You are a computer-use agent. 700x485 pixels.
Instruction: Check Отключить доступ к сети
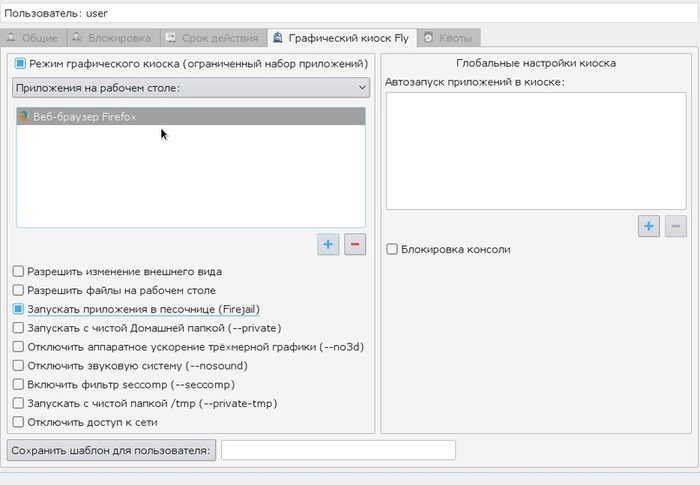18,422
